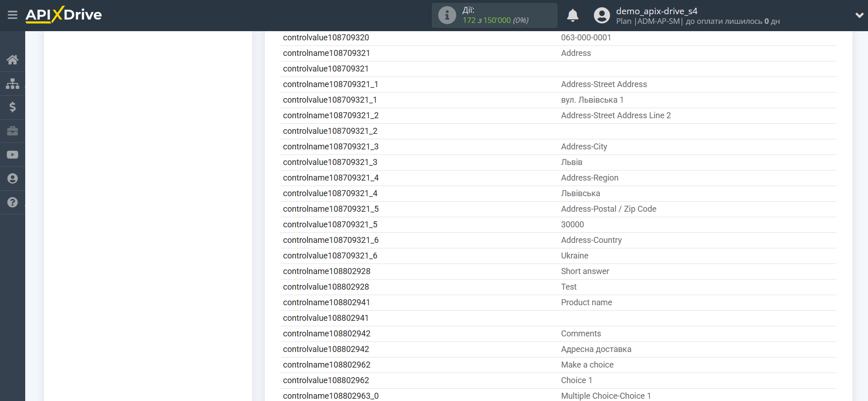
Task: Open the home dashboard icon
Action: point(12,60)
